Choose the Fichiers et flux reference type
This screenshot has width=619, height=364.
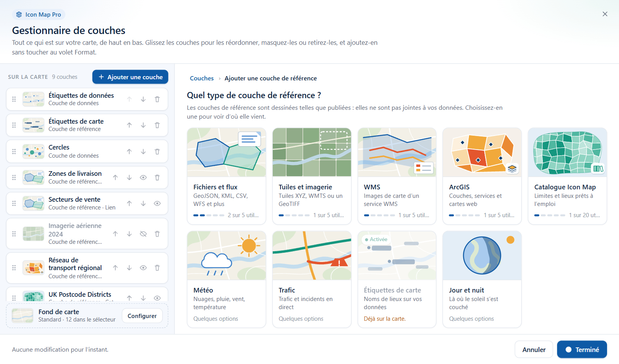(x=226, y=176)
